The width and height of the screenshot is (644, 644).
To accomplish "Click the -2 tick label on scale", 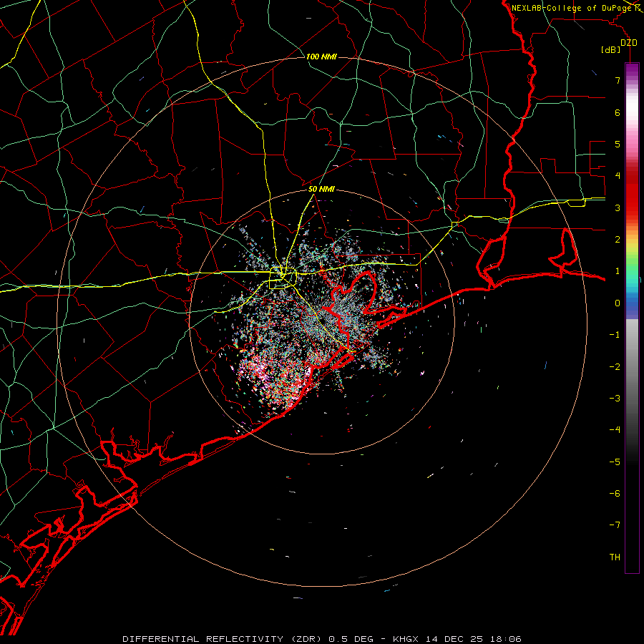I will click(x=615, y=367).
